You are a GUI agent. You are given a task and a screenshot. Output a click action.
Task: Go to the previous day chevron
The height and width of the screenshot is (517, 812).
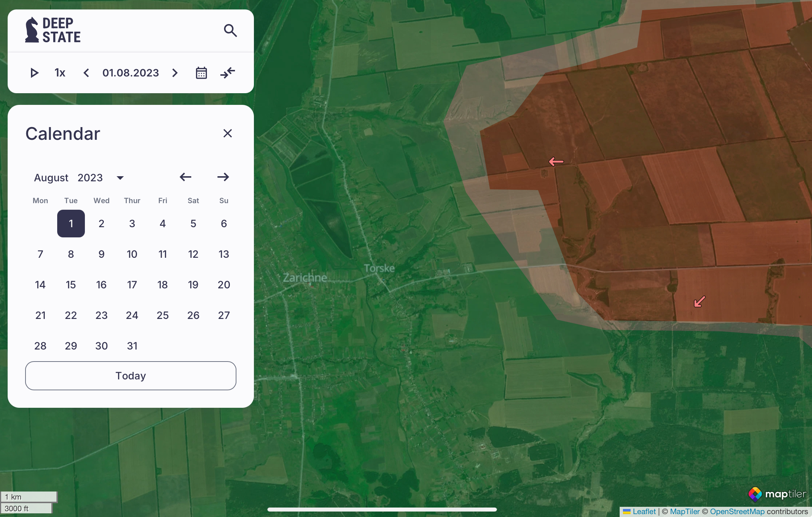point(86,73)
